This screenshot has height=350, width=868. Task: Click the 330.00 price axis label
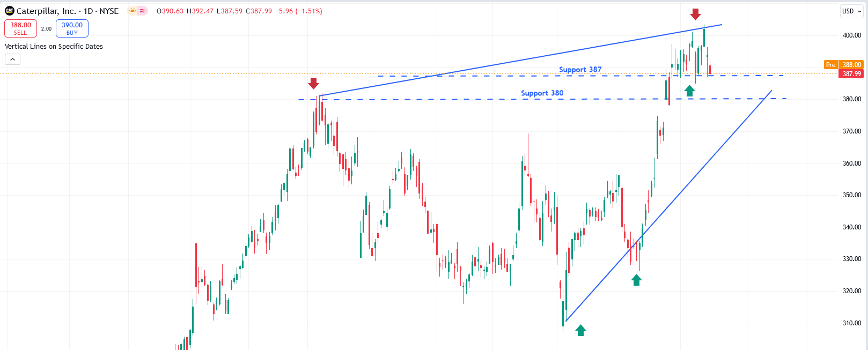pos(852,259)
